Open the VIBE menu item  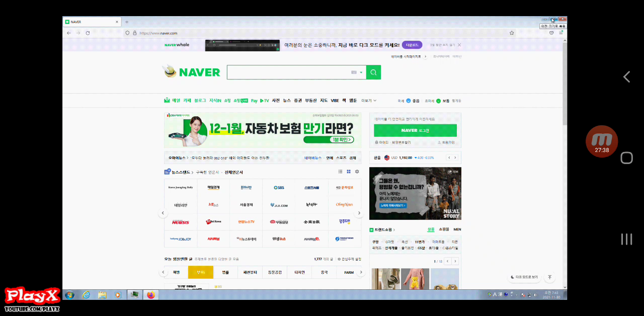click(x=335, y=101)
